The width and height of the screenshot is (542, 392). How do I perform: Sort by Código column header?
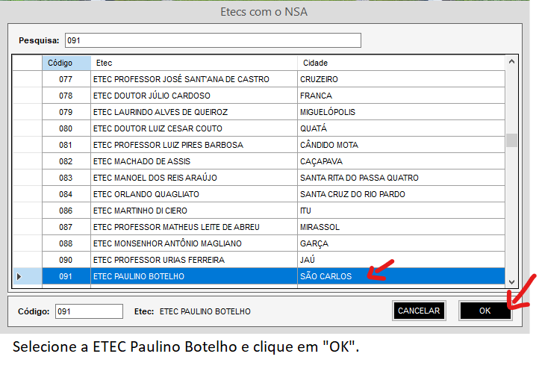66,63
